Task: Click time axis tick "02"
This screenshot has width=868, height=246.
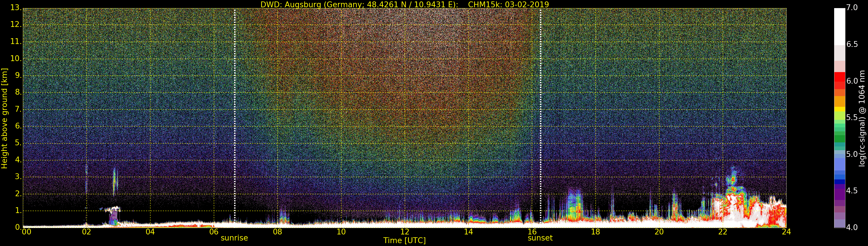Action: click(87, 232)
